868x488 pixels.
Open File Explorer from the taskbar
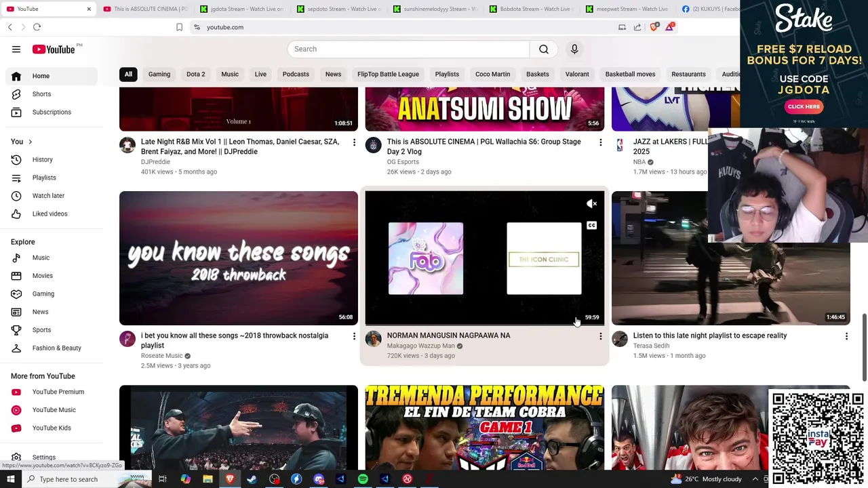point(208,479)
